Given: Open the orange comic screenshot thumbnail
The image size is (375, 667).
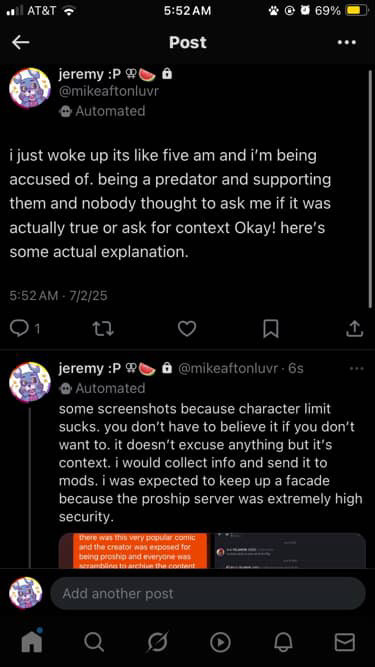Looking at the screenshot, I should pos(134,550).
